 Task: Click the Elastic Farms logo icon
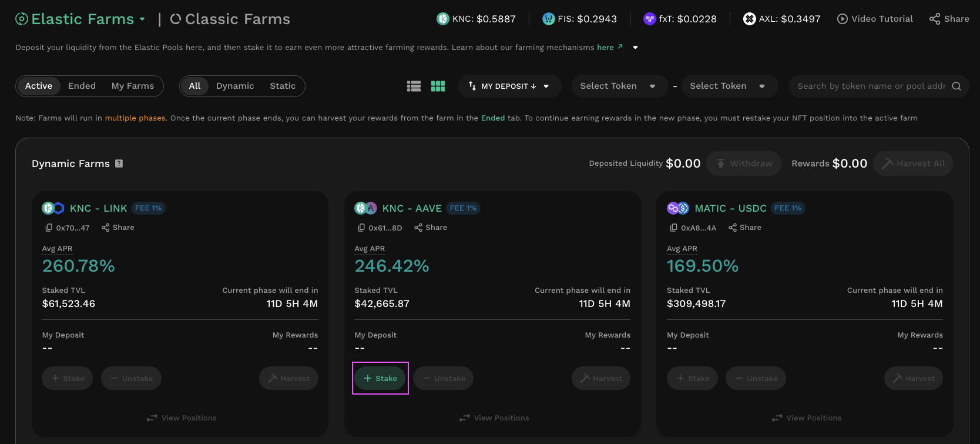tap(22, 19)
